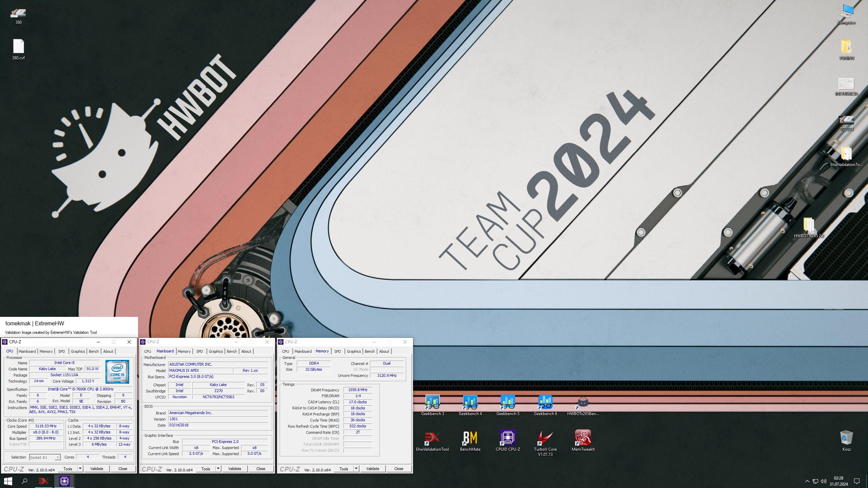Click Tools button in the CPU tab window
Viewport: 868px width, 488px height.
(x=68, y=469)
